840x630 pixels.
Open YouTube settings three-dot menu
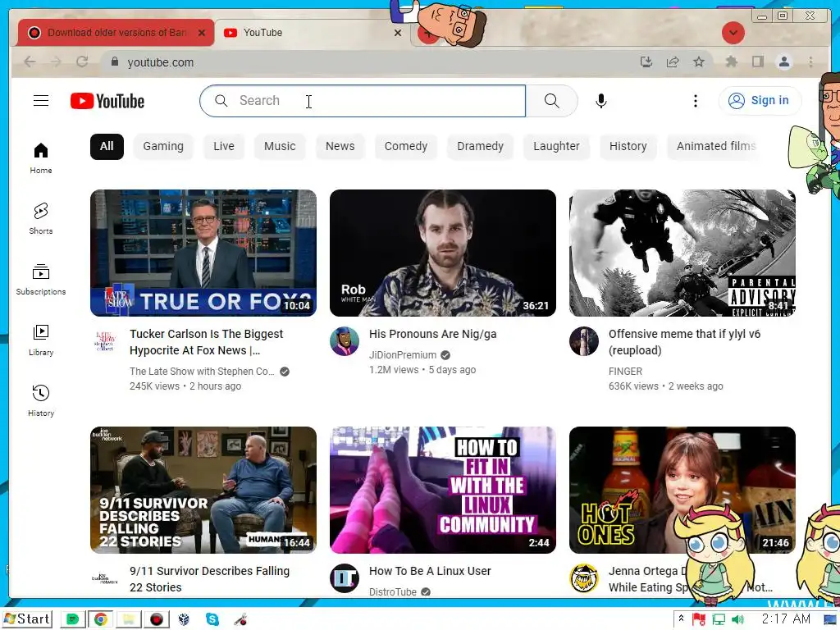(696, 101)
